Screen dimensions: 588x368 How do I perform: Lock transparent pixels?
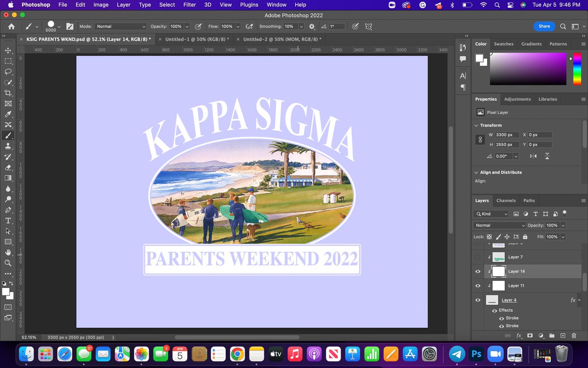coord(489,237)
